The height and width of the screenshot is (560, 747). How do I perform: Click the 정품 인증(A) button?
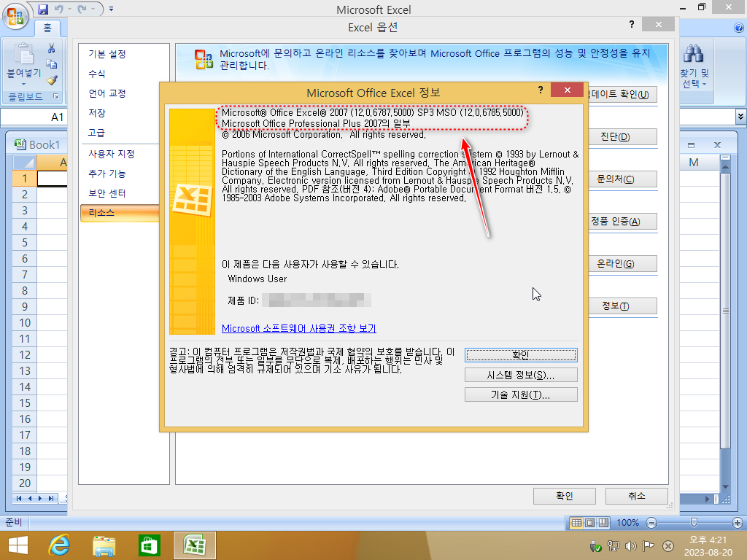pos(623,222)
